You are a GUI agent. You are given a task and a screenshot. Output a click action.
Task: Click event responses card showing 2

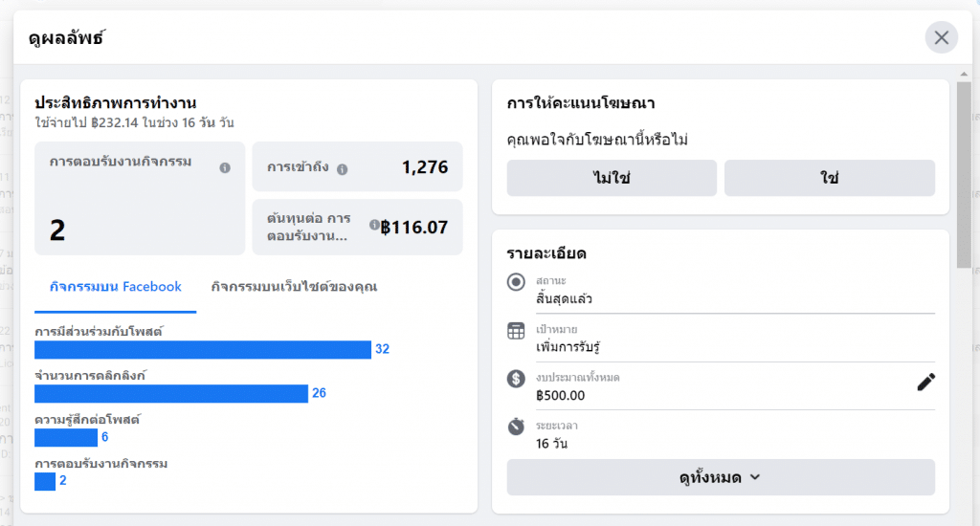point(140,198)
